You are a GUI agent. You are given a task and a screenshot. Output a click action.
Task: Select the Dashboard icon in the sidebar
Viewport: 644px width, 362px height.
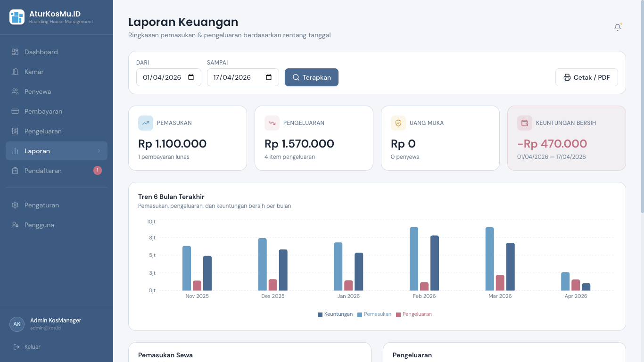15,52
